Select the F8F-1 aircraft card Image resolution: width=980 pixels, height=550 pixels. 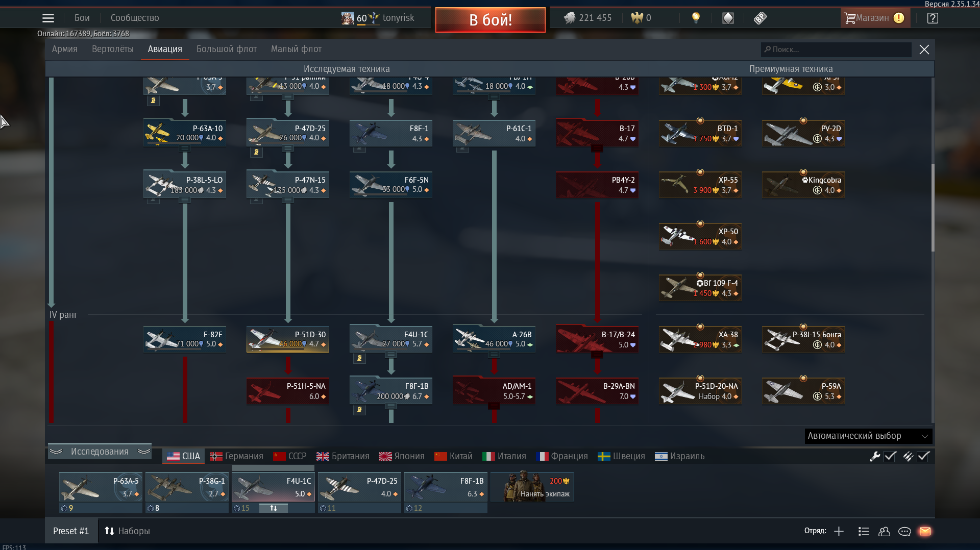(x=391, y=133)
